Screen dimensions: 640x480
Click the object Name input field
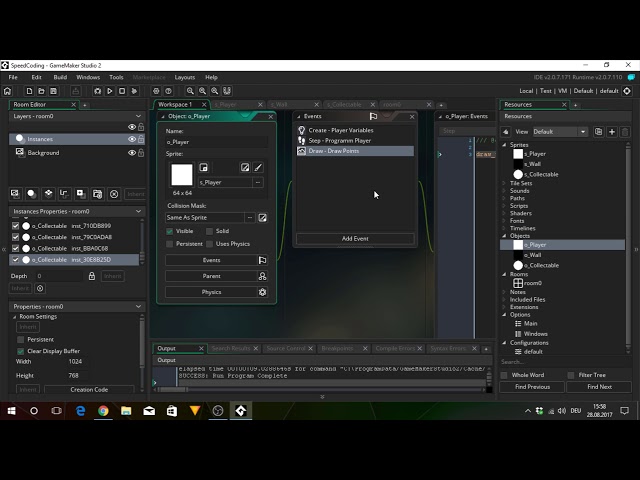point(217,142)
